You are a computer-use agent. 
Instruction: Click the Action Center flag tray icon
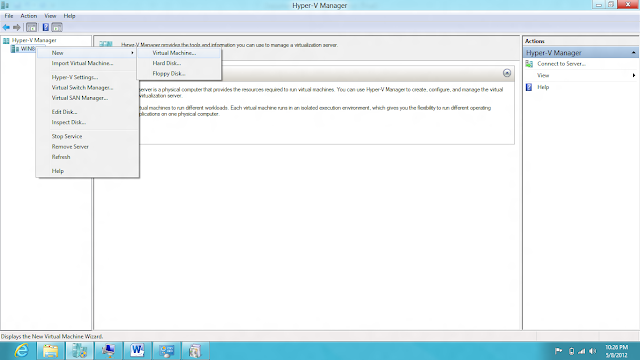558,351
